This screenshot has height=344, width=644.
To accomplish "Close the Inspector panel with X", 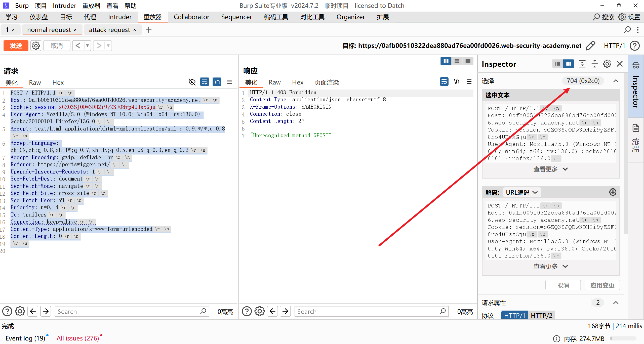I will tap(620, 64).
